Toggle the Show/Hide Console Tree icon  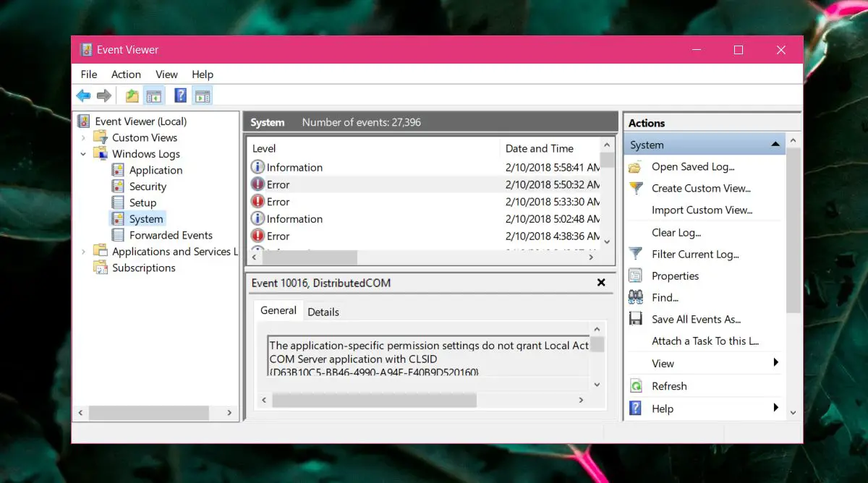[x=153, y=95]
